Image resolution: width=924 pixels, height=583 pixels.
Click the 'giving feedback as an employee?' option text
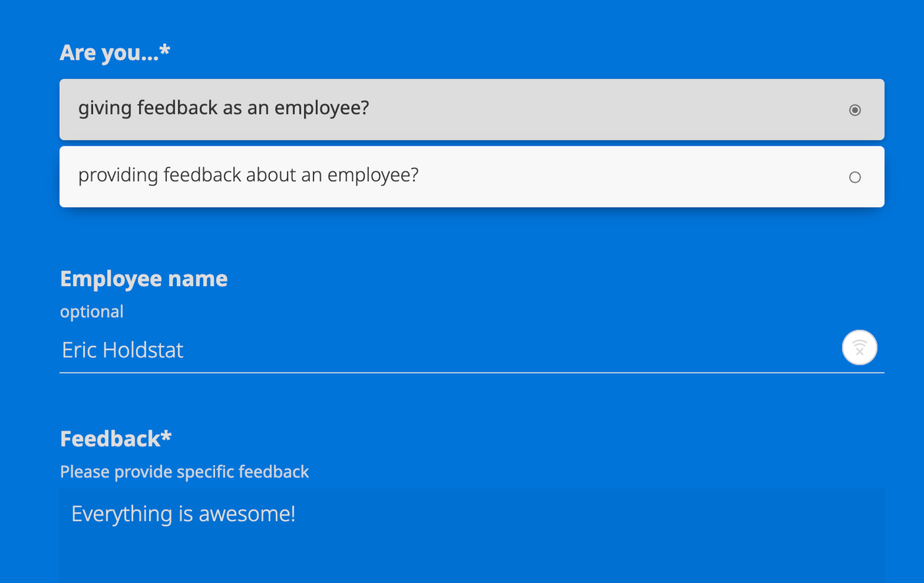tap(223, 108)
